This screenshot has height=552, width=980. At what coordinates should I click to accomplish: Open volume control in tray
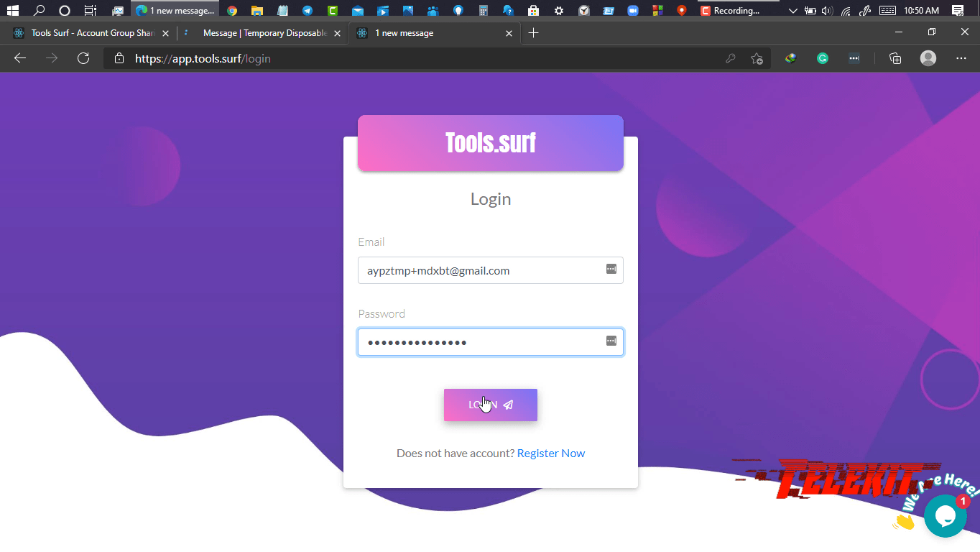pos(827,11)
